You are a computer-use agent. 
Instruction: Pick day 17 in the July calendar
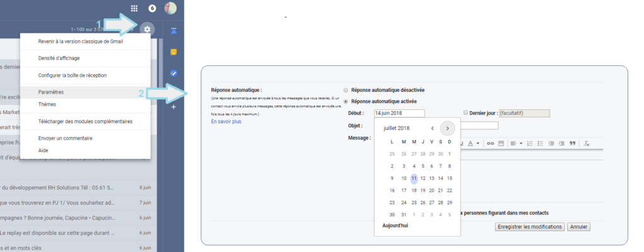(404, 190)
